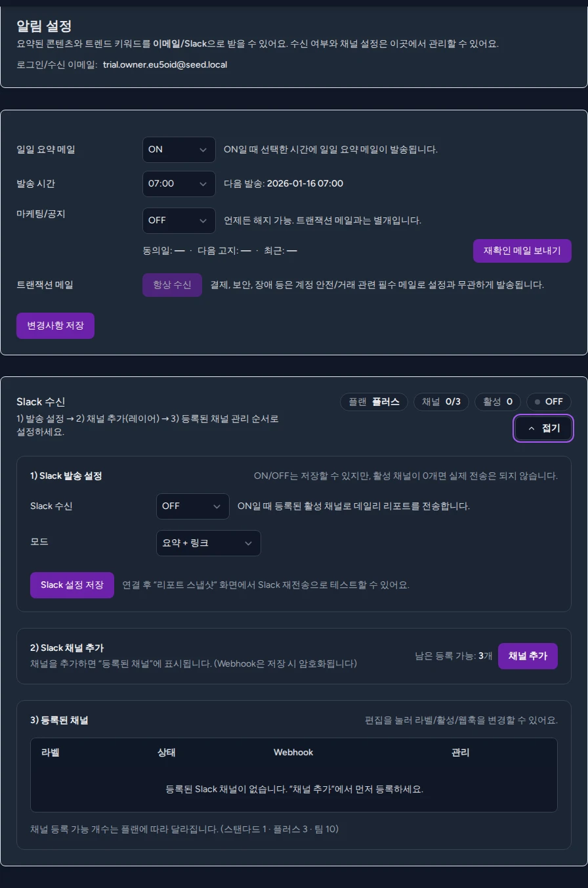Toggle the OFF status indicator badge

[x=549, y=401]
